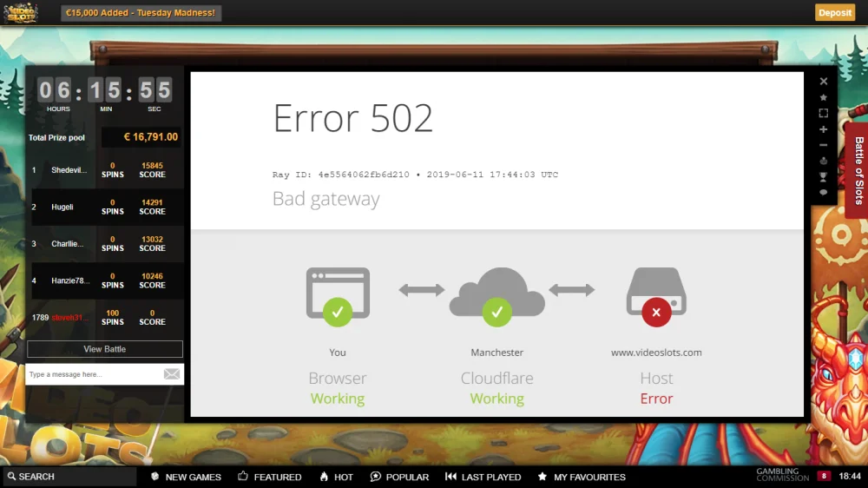This screenshot has height=488, width=868.
Task: Click the Cloudflare cloud status icon
Action: pos(497,297)
